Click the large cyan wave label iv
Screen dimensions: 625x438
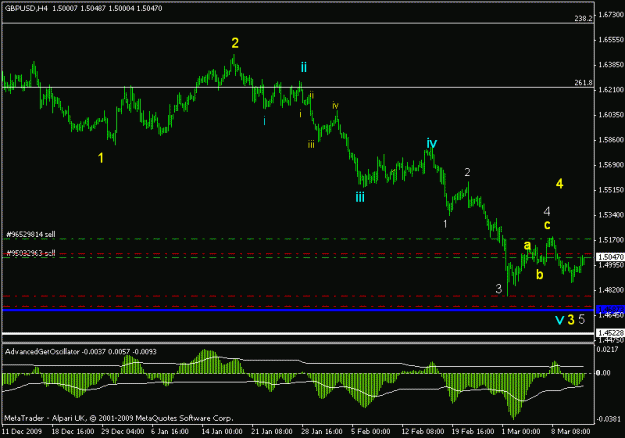point(432,143)
